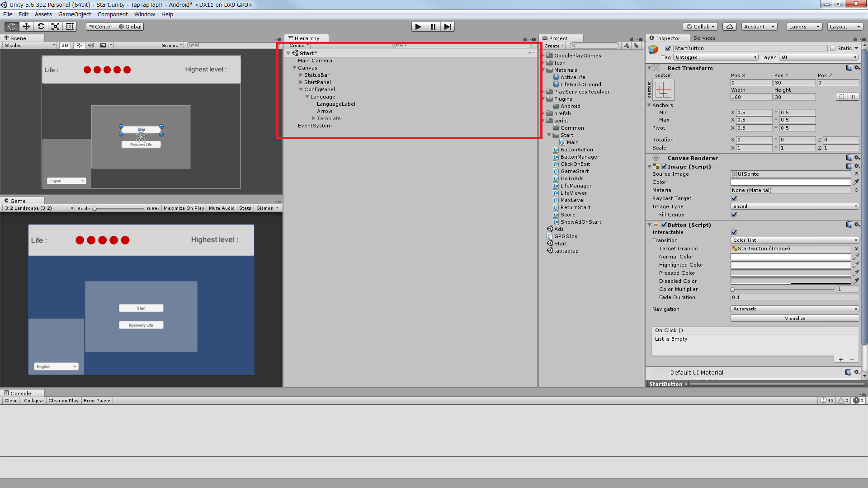Open the Shaded draw mode dropdown
Viewport: 868px width, 488px height.
click(x=30, y=45)
